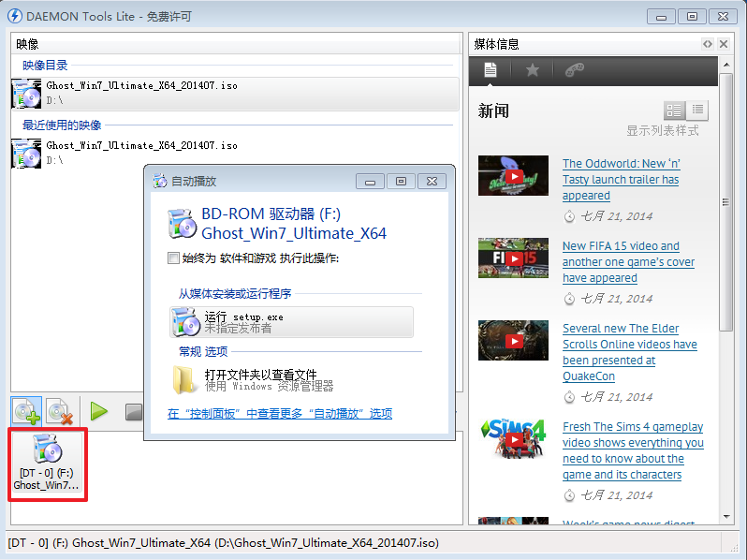Click the news panel vertical scrollbar thumb
This screenshot has width=747, height=560.
tap(726, 202)
